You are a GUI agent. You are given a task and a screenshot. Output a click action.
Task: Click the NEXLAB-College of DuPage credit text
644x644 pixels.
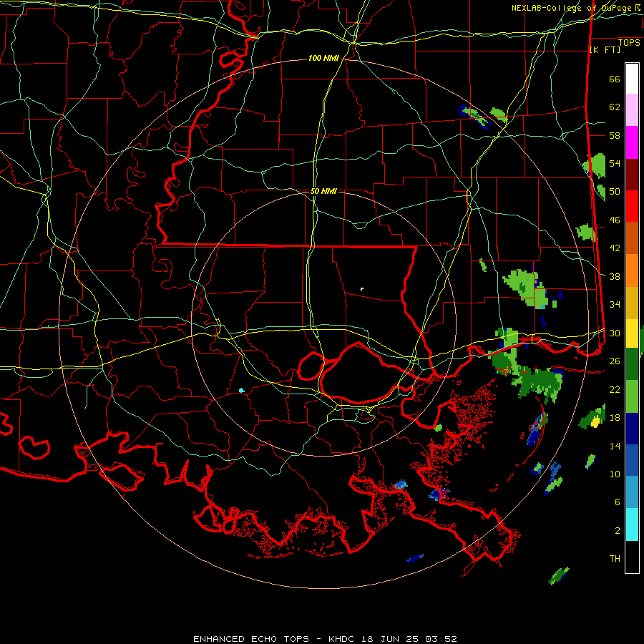coord(577,8)
